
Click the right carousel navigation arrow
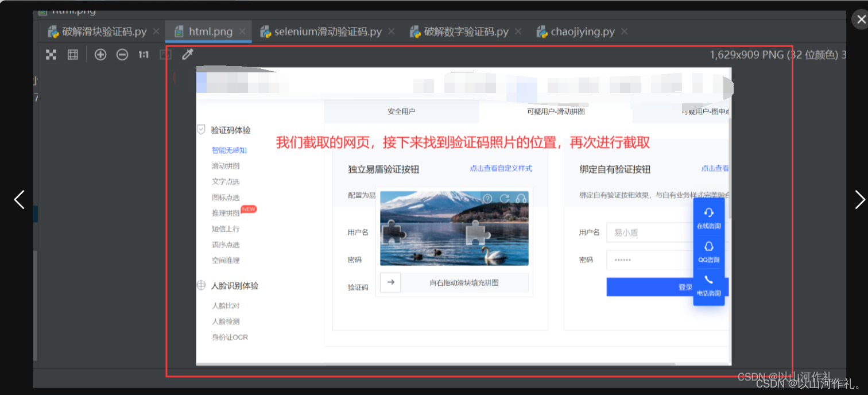[859, 199]
